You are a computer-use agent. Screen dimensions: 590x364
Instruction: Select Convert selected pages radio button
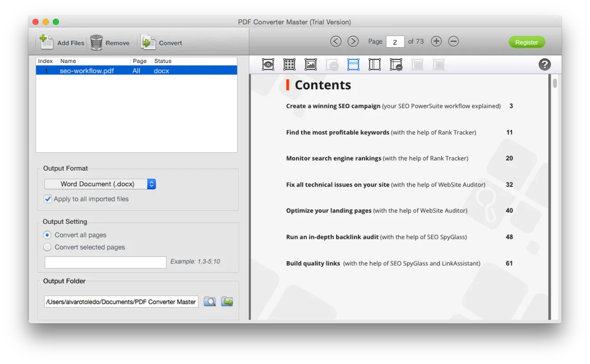(x=47, y=247)
